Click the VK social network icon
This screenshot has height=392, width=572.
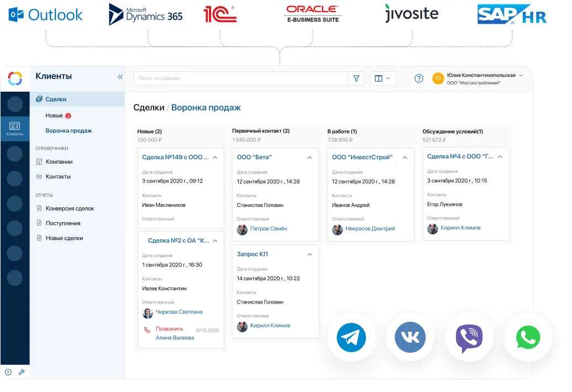(x=410, y=337)
